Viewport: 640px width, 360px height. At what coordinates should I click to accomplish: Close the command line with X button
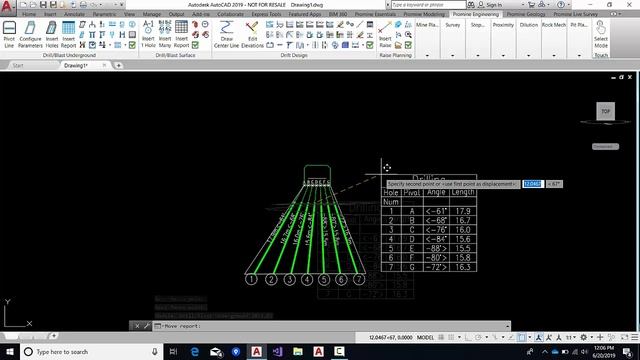click(x=137, y=326)
